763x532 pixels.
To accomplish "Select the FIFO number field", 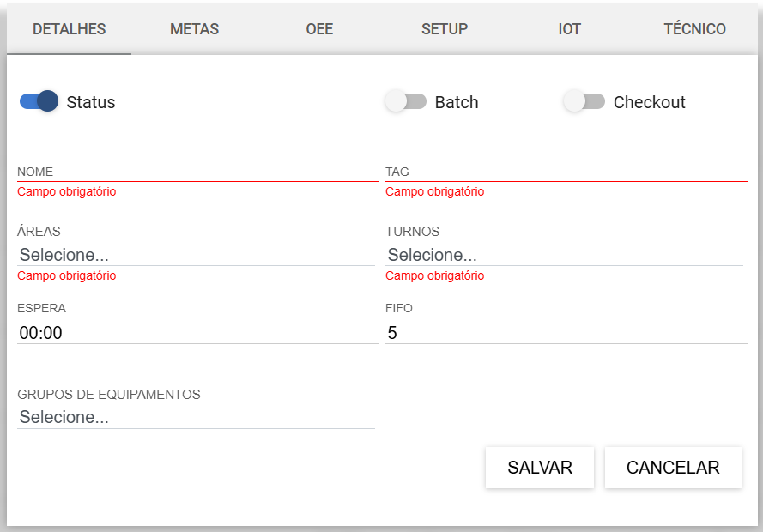I will point(566,333).
